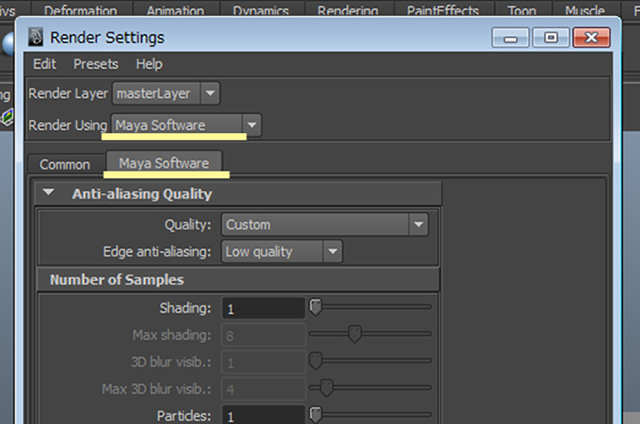Switch to the Common tab
This screenshot has width=640, height=424.
[x=65, y=164]
